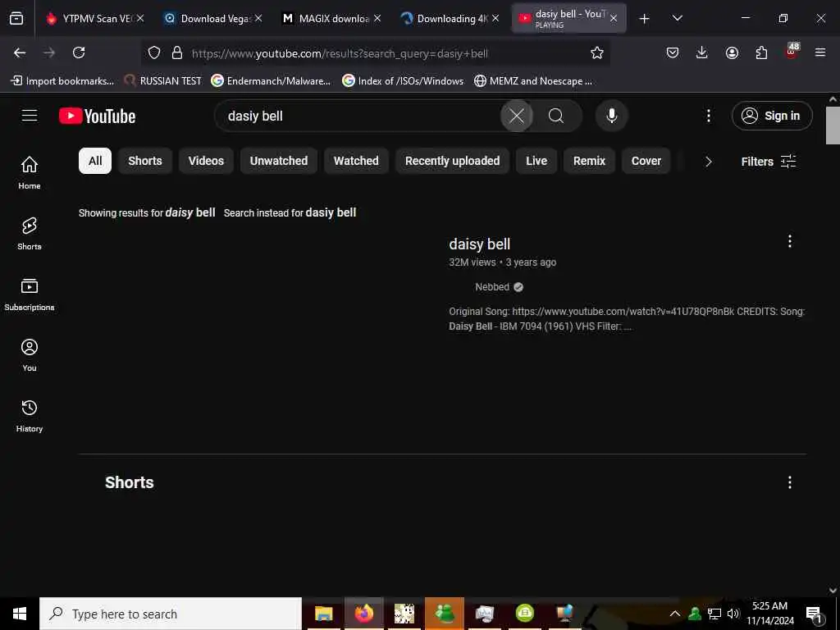Open more options for the daisy bell video
The image size is (840, 630).
[790, 242]
